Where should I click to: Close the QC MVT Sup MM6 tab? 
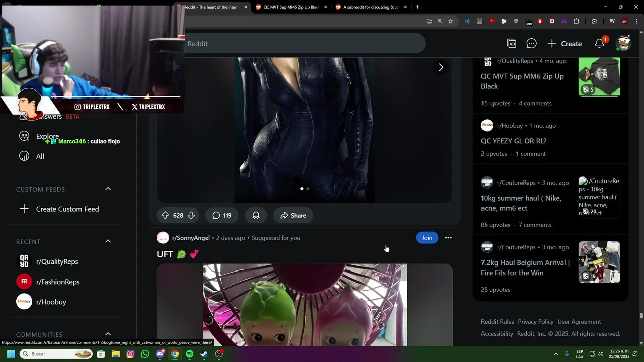click(x=326, y=7)
